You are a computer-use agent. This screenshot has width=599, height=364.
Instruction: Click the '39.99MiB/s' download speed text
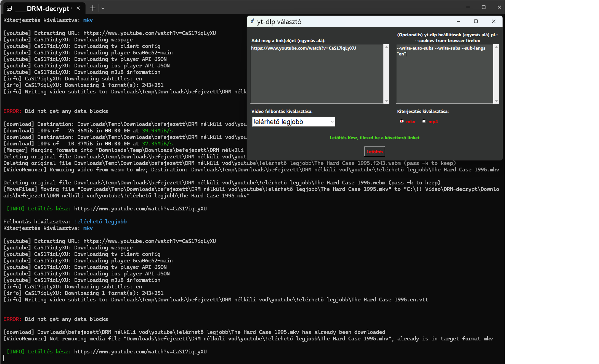pos(157,131)
